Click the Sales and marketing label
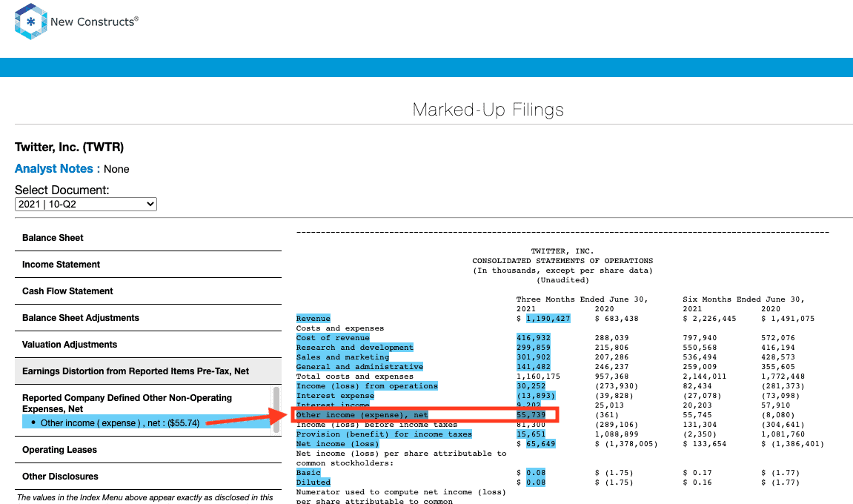This screenshot has height=504, width=853. (x=342, y=357)
